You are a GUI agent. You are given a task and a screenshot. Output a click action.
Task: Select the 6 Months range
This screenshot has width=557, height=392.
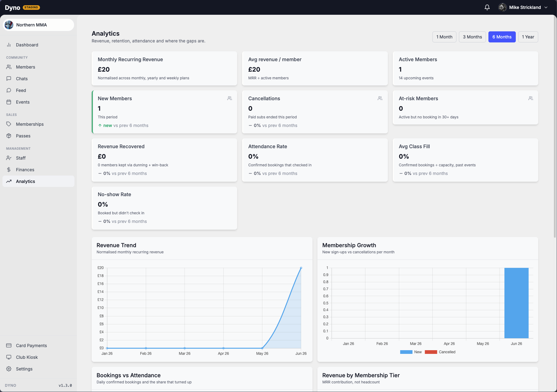[x=502, y=37]
